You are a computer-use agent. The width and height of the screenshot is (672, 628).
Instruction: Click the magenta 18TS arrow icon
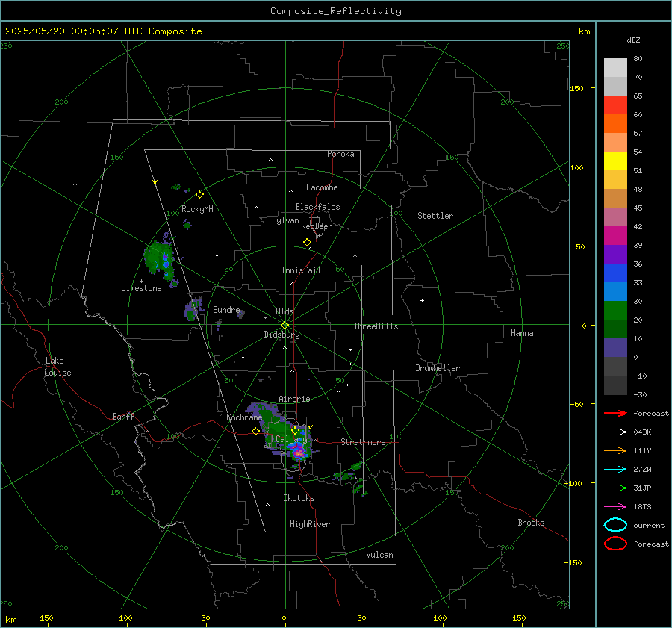[615, 506]
